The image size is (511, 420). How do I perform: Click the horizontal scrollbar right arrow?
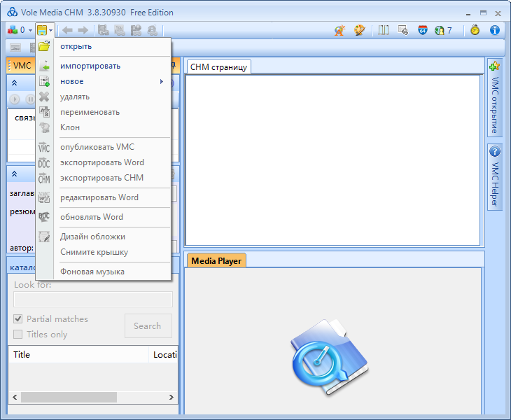171,397
